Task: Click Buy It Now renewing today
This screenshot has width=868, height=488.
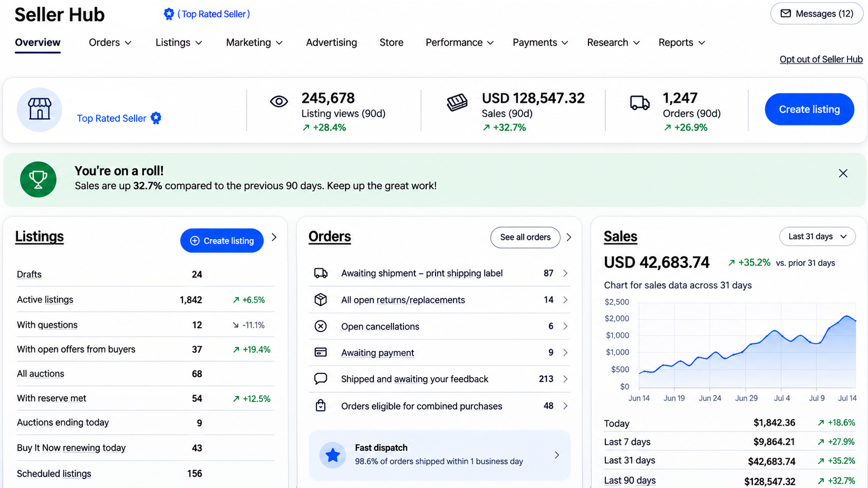Action: (145, 448)
